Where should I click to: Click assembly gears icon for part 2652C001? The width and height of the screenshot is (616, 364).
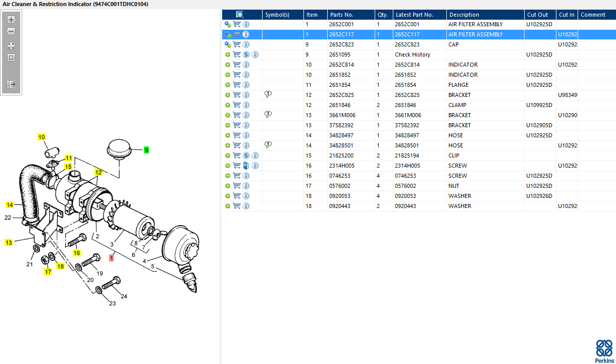click(x=228, y=24)
